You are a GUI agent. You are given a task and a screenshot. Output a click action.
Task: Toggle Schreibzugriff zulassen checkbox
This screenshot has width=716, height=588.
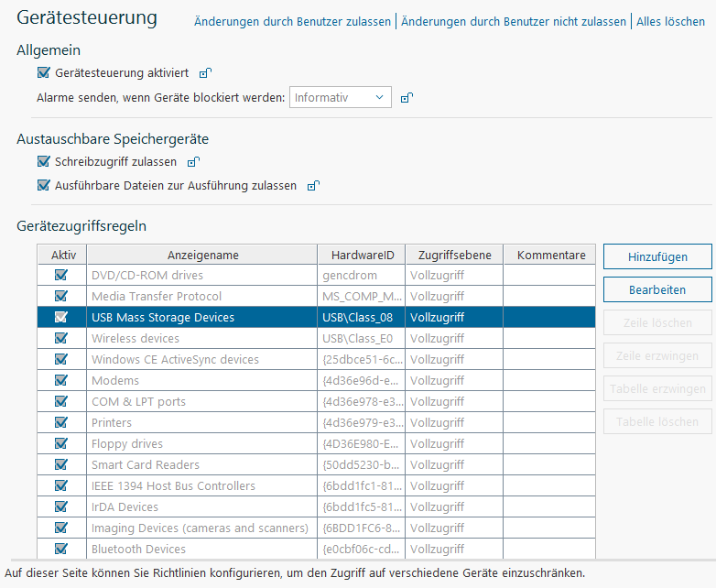(43, 161)
